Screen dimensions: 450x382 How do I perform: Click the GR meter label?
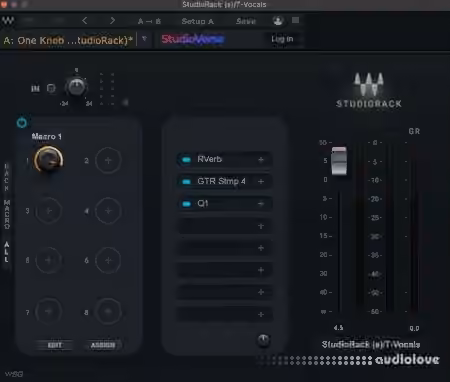414,131
